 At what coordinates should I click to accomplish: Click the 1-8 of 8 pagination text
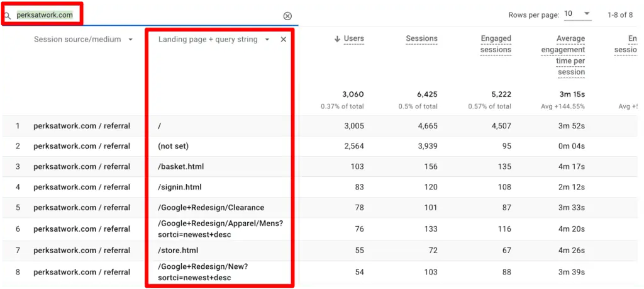click(620, 15)
